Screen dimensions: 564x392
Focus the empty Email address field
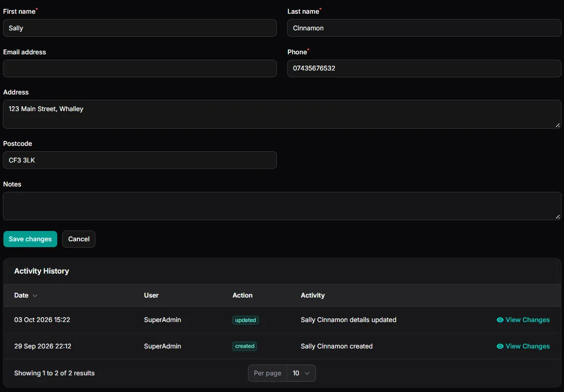click(x=140, y=69)
